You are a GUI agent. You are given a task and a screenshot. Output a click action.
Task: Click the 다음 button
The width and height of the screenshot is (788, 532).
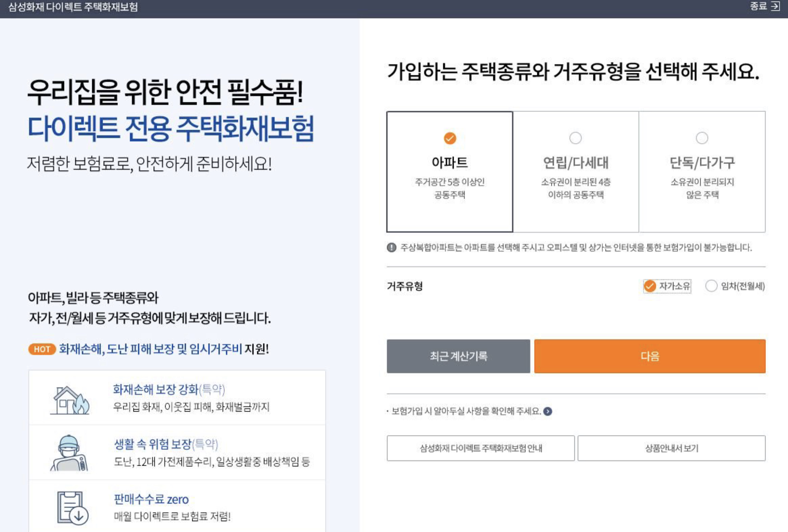click(650, 356)
